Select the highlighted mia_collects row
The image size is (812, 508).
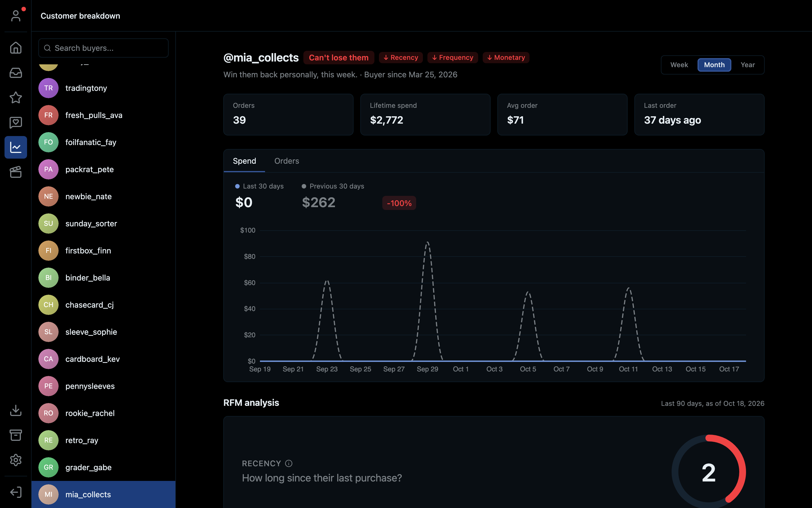point(103,494)
